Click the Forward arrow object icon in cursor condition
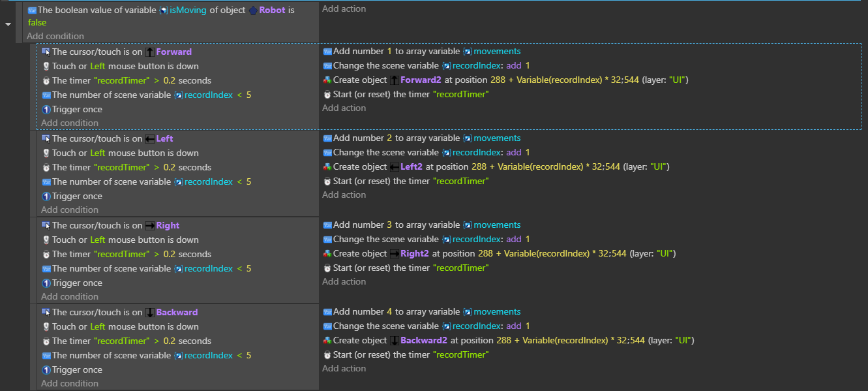 tap(150, 52)
